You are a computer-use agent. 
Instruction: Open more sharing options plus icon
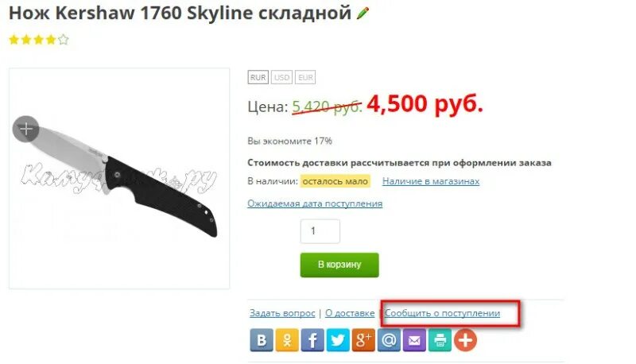(465, 339)
